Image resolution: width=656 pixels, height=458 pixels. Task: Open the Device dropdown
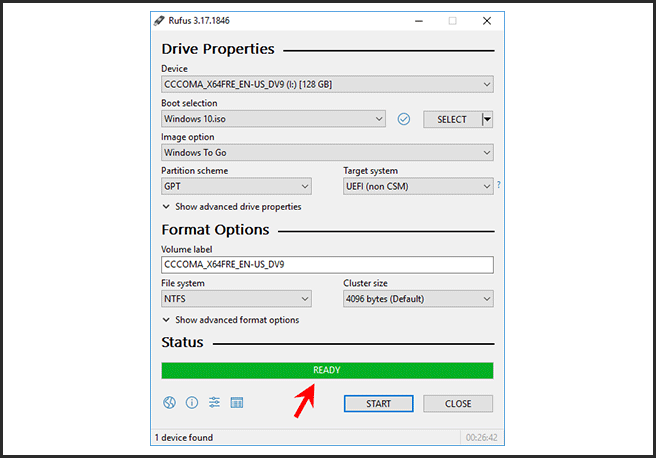click(x=327, y=84)
